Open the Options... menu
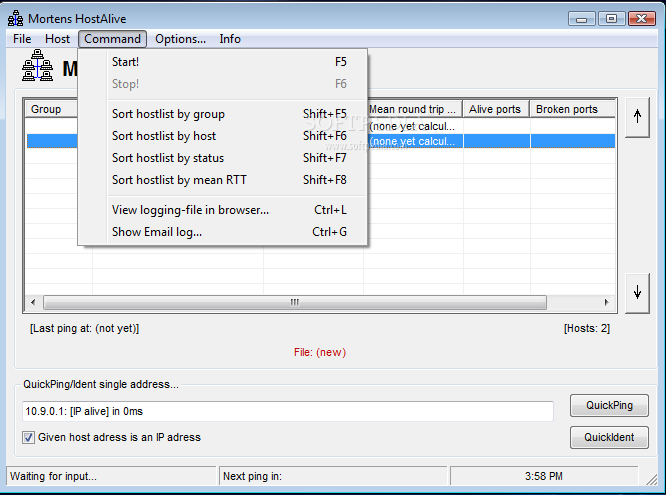The height and width of the screenshot is (495, 666). (180, 39)
